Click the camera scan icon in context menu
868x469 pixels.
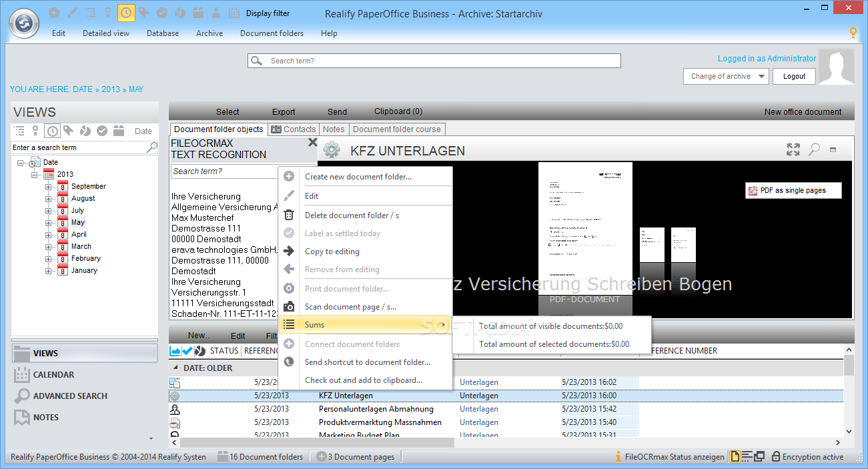pos(289,307)
